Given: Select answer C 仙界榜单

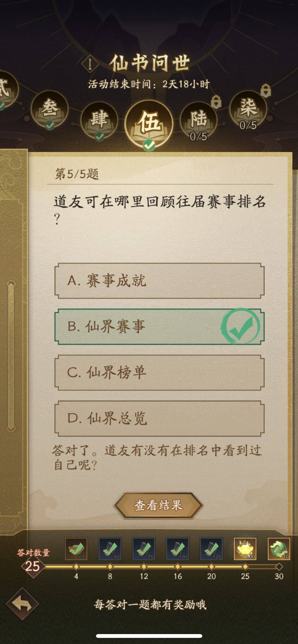Looking at the screenshot, I should click(159, 373).
